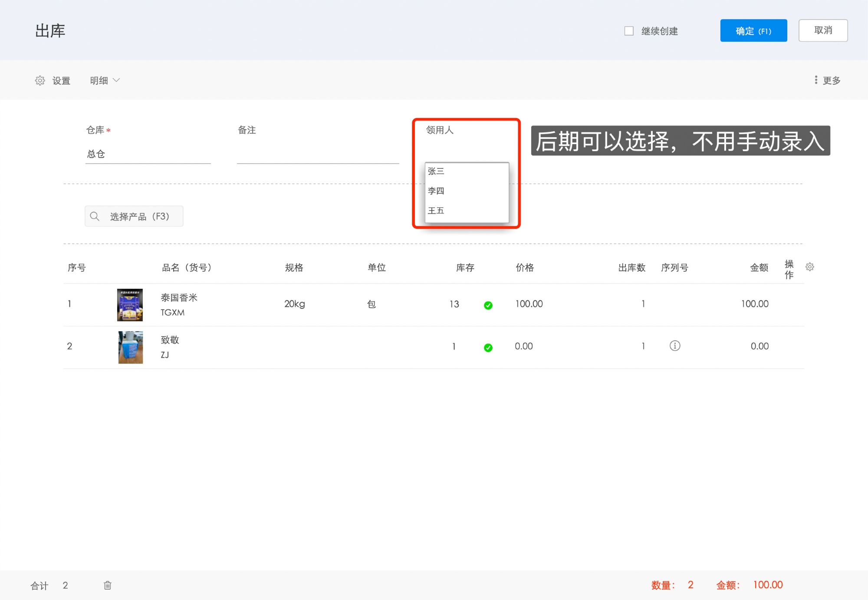Click the price 100.00 for 泰国香米
The width and height of the screenshot is (868, 600).
[x=529, y=304]
